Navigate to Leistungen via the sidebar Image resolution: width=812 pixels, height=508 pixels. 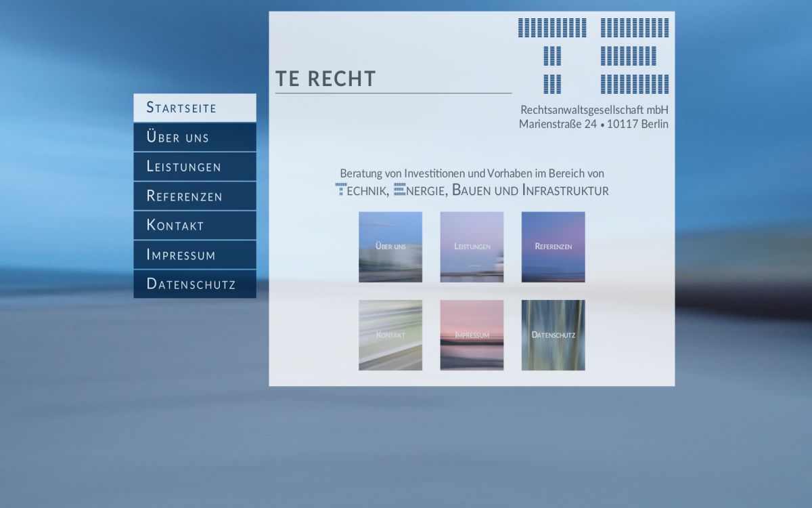click(x=195, y=166)
